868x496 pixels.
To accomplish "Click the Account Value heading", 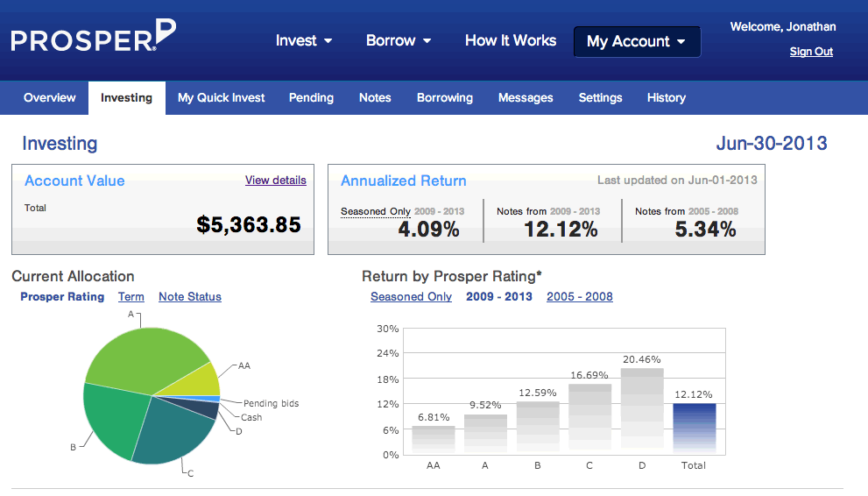I will tap(74, 181).
